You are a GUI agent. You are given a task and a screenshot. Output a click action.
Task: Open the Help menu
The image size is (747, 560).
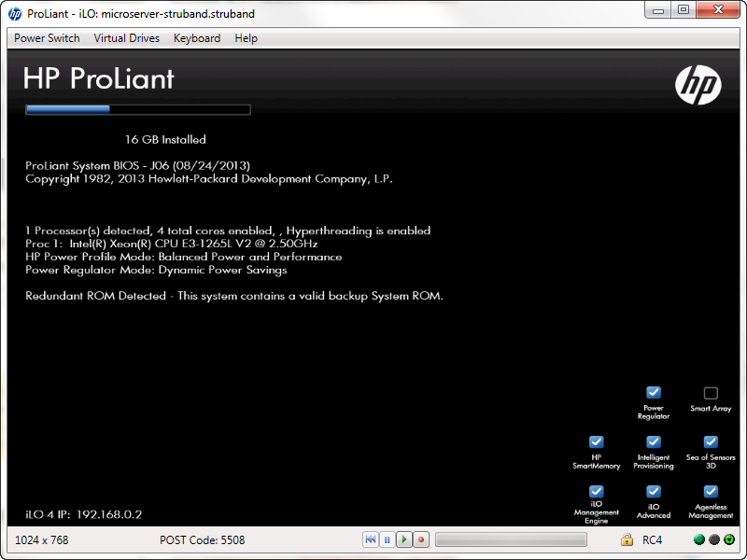tap(246, 38)
